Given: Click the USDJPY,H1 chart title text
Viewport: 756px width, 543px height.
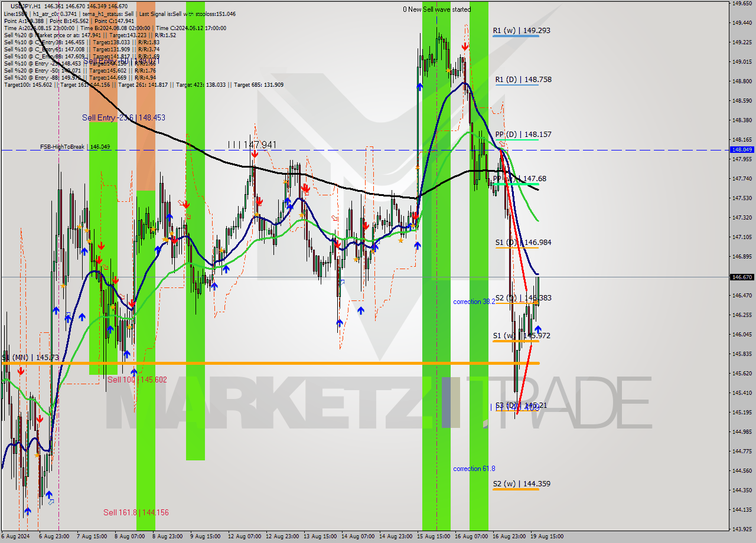Looking at the screenshot, I should pyautogui.click(x=26, y=6).
